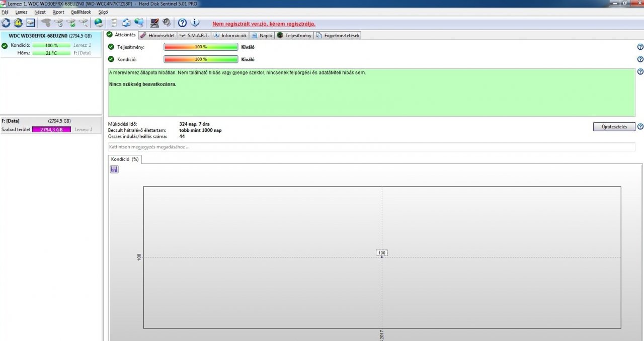Select the Kondíció (%) graph tab

(x=125, y=159)
